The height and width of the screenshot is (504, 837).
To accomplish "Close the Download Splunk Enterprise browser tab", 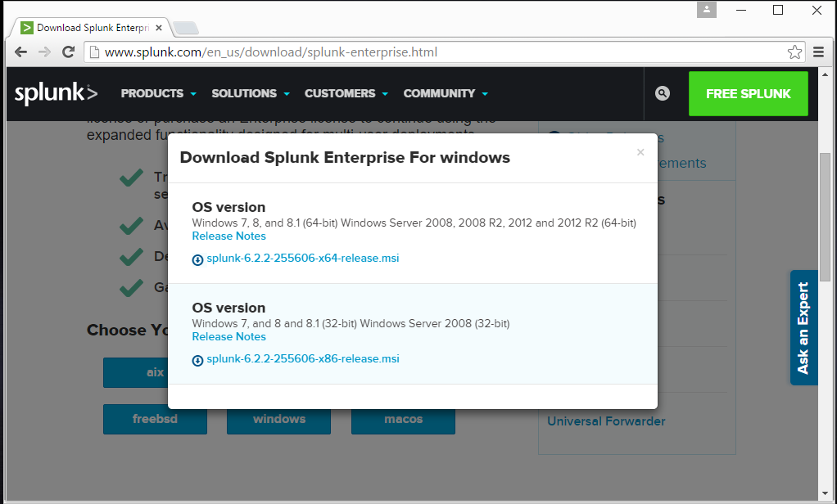I will click(159, 29).
